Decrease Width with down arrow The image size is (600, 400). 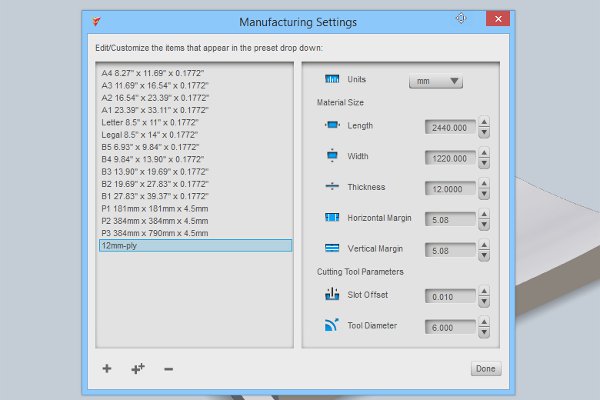(484, 163)
